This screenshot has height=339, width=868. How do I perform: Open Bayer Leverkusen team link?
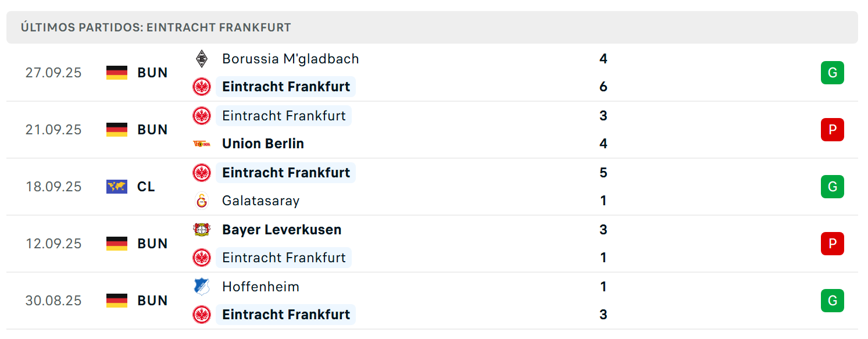click(x=282, y=230)
